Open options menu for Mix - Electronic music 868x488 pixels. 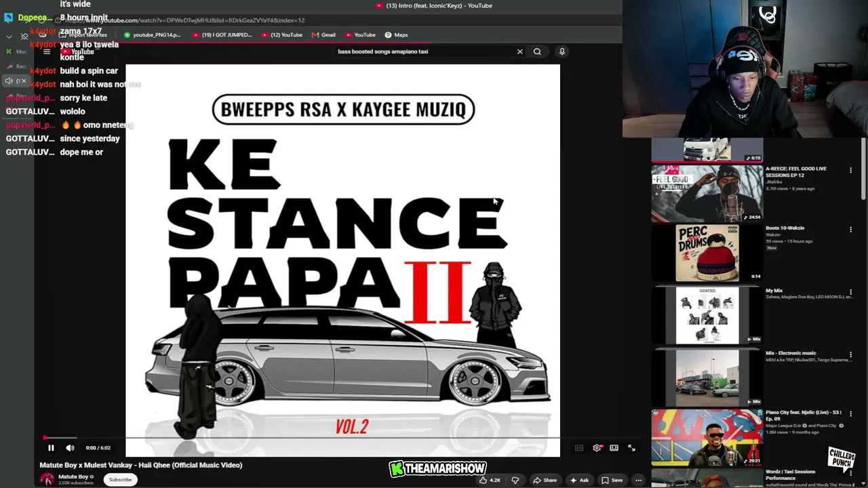[850, 354]
